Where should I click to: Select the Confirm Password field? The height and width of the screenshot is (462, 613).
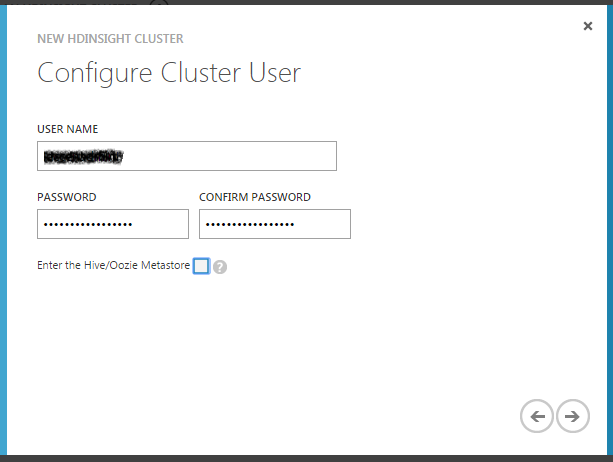click(x=275, y=224)
